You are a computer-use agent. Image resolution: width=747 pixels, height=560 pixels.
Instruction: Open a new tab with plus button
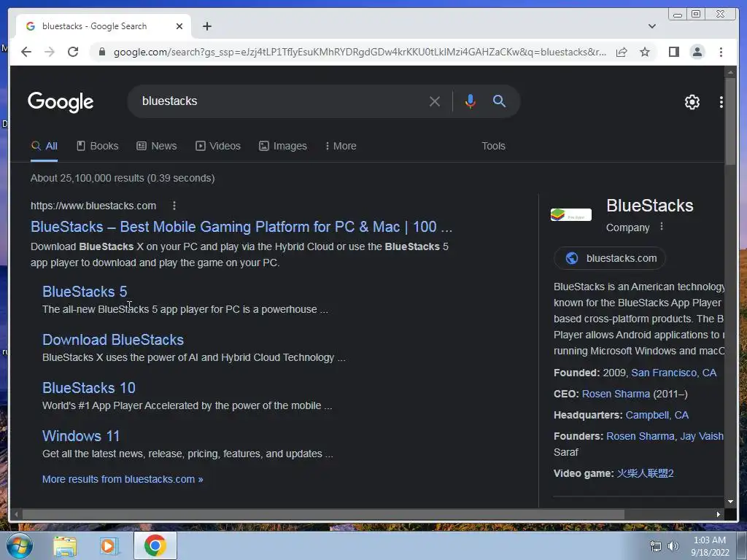point(206,26)
